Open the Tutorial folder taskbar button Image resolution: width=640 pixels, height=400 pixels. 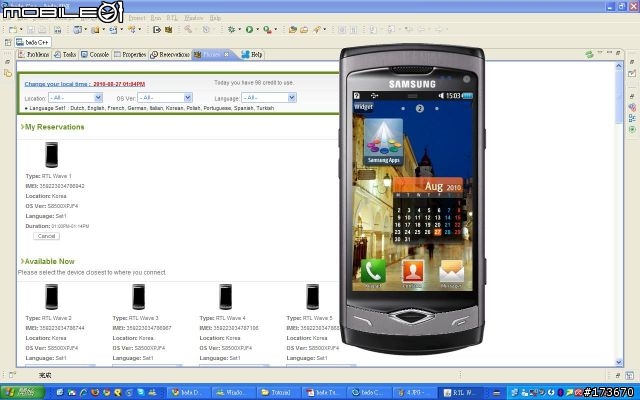[x=277, y=393]
